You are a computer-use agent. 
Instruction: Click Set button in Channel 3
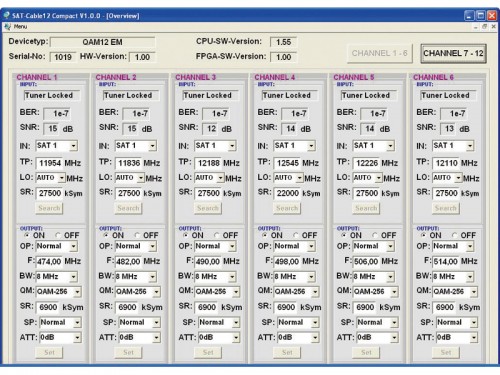click(x=208, y=352)
